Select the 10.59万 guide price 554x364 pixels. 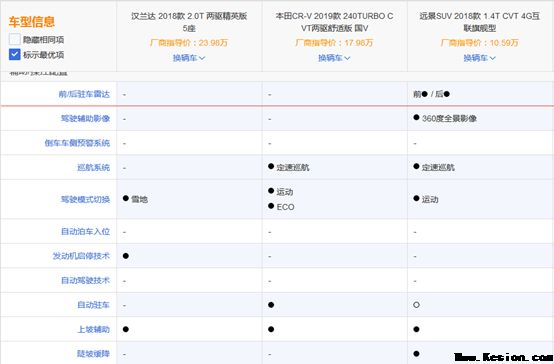click(504, 43)
